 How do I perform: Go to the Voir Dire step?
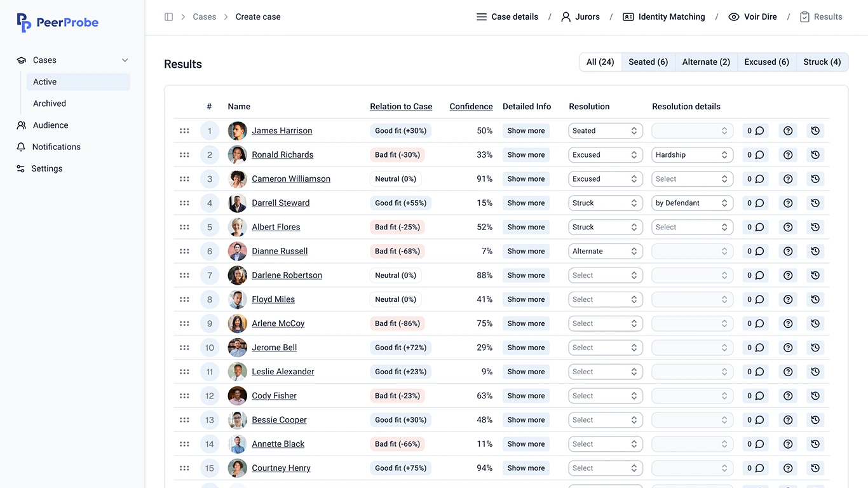click(x=752, y=17)
